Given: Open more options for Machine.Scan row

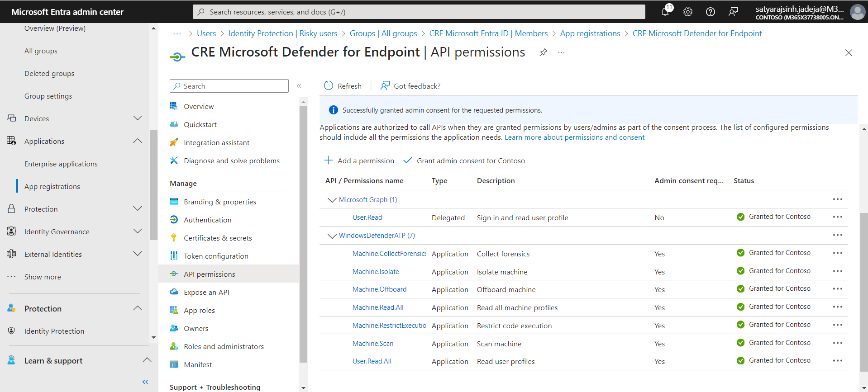Looking at the screenshot, I should [838, 343].
